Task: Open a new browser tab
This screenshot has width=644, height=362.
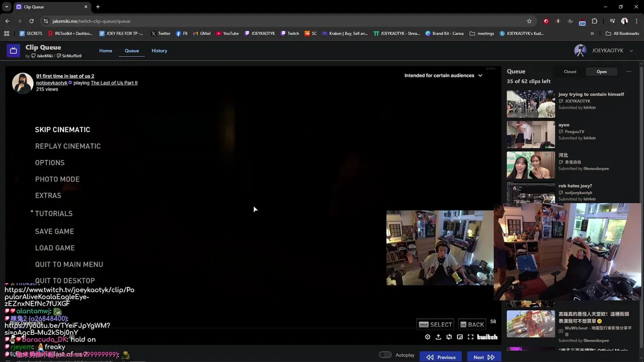Action: pos(98,7)
